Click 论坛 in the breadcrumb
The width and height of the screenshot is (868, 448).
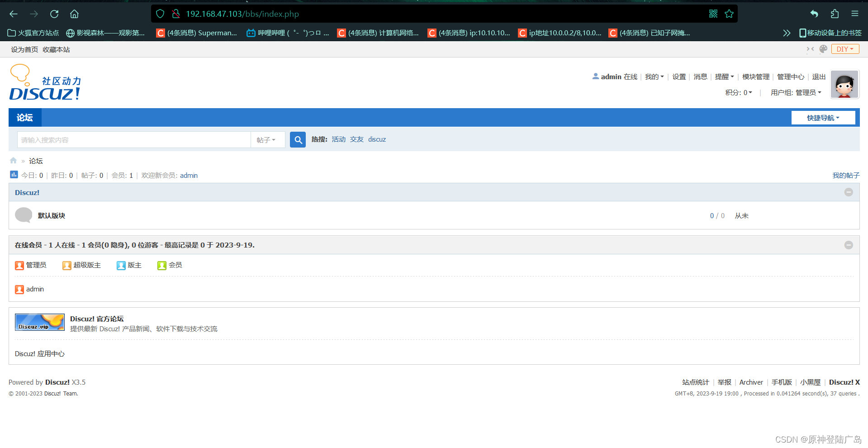coord(36,161)
